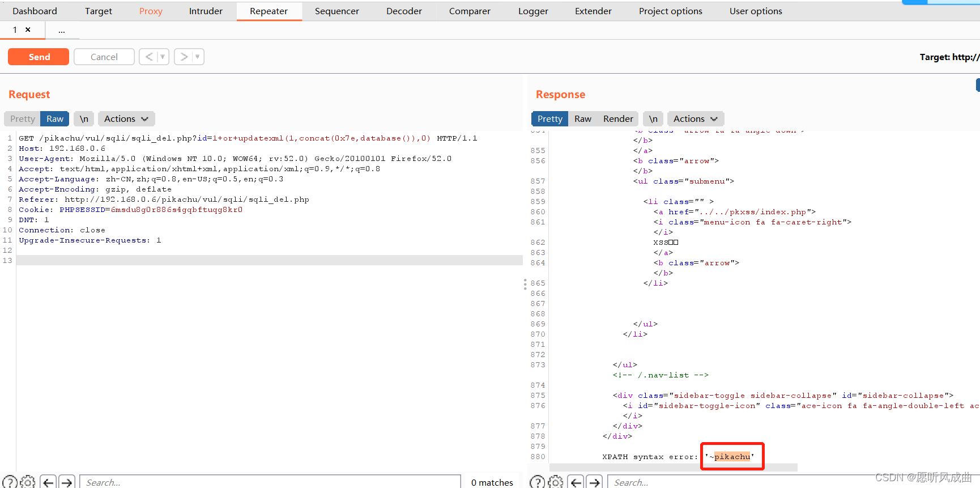Click the Connection: close header line
The height and width of the screenshot is (488, 980).
(62, 230)
